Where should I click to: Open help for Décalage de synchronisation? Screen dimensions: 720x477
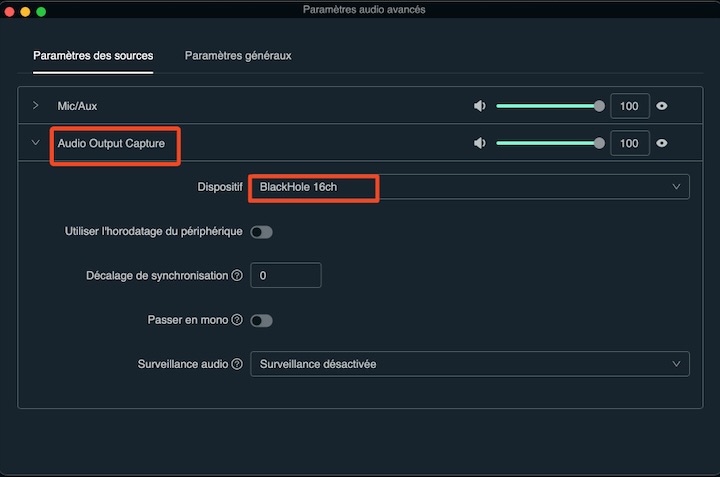tap(237, 276)
